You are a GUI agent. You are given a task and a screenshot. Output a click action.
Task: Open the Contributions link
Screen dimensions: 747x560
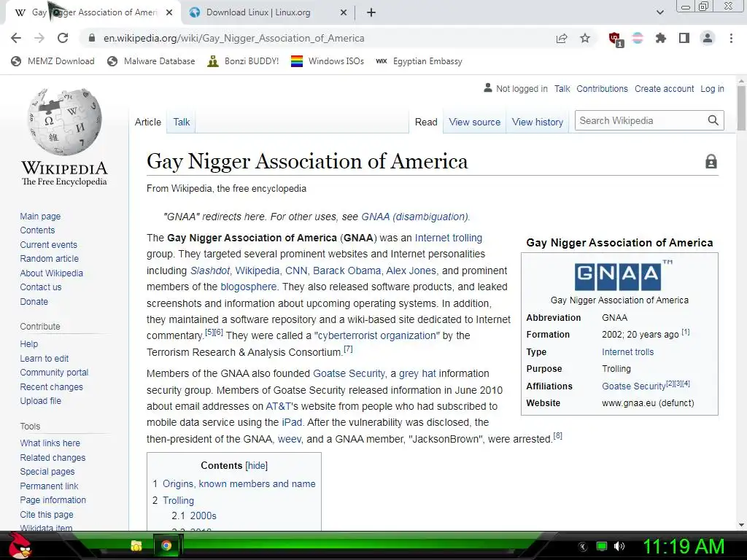tap(602, 88)
